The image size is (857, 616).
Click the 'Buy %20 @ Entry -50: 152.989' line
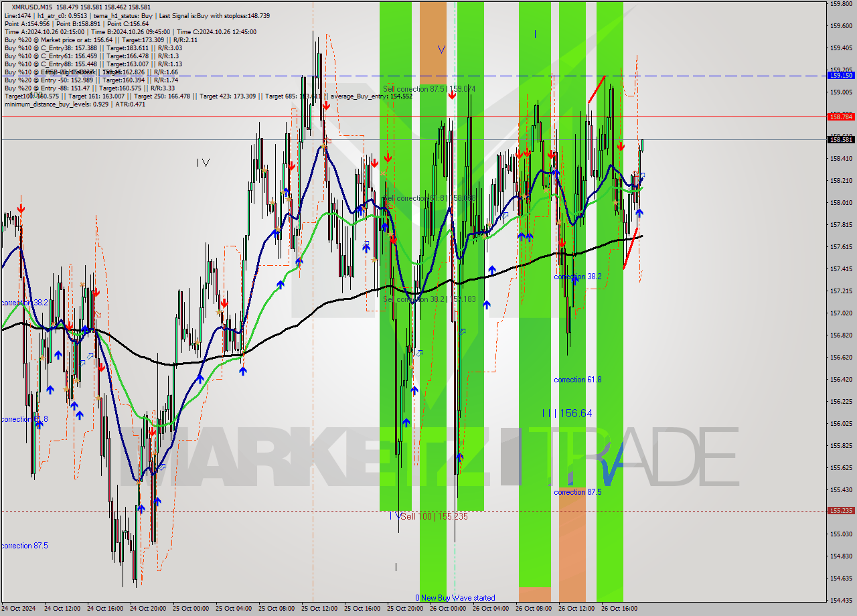(48, 80)
